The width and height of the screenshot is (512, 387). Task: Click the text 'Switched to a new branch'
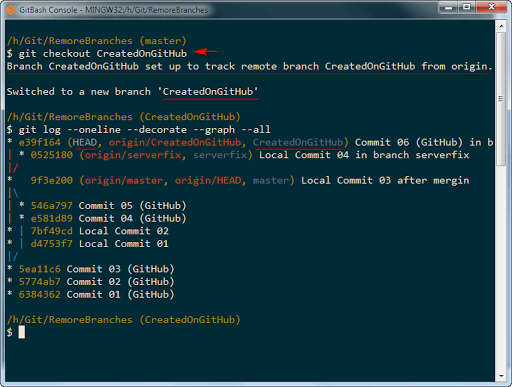pyautogui.click(x=79, y=91)
